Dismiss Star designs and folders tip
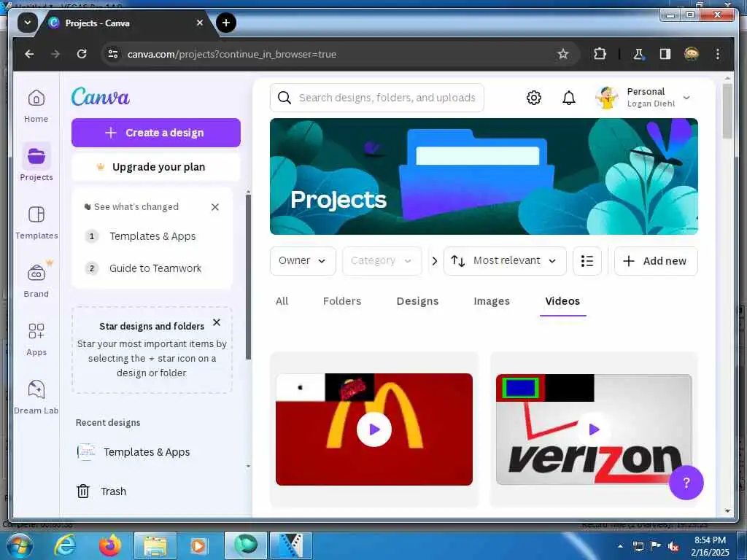The width and height of the screenshot is (747, 560). (216, 322)
